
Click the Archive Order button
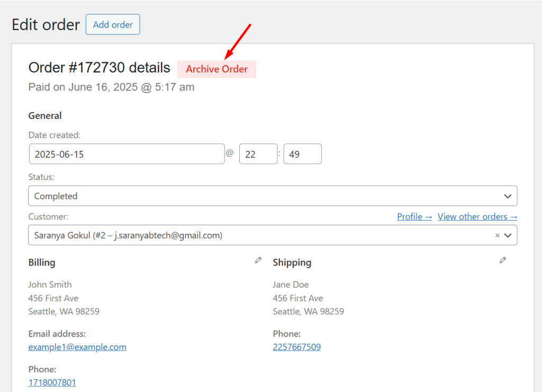[x=216, y=69]
